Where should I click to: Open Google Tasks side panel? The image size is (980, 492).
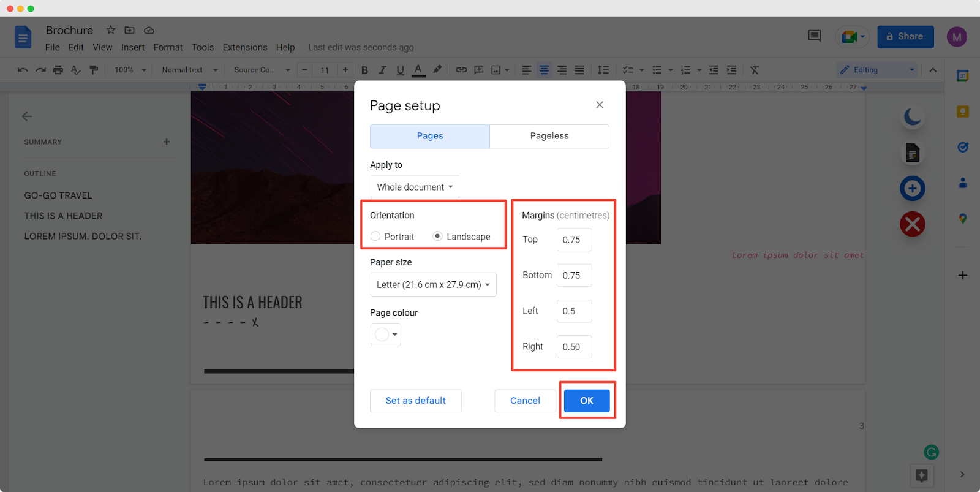point(963,147)
